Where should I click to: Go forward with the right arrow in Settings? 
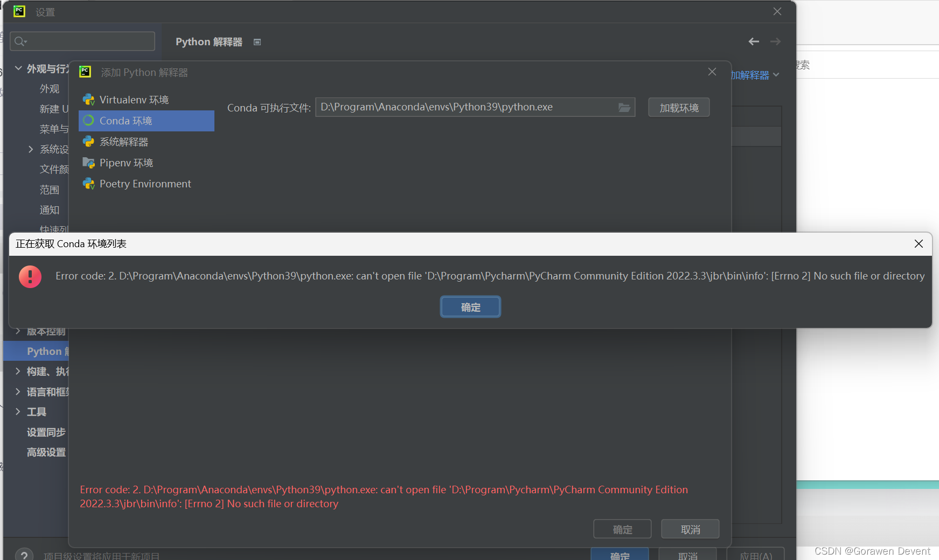click(x=775, y=41)
